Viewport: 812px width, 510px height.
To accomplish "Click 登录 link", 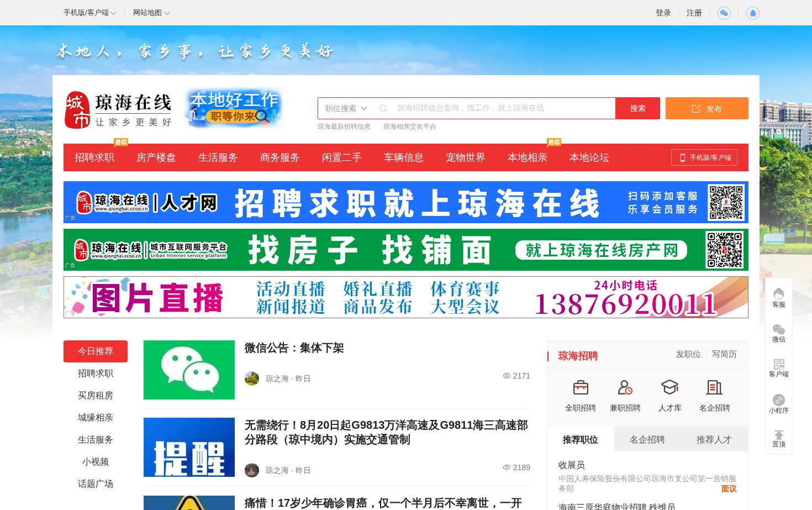I will click(x=663, y=13).
